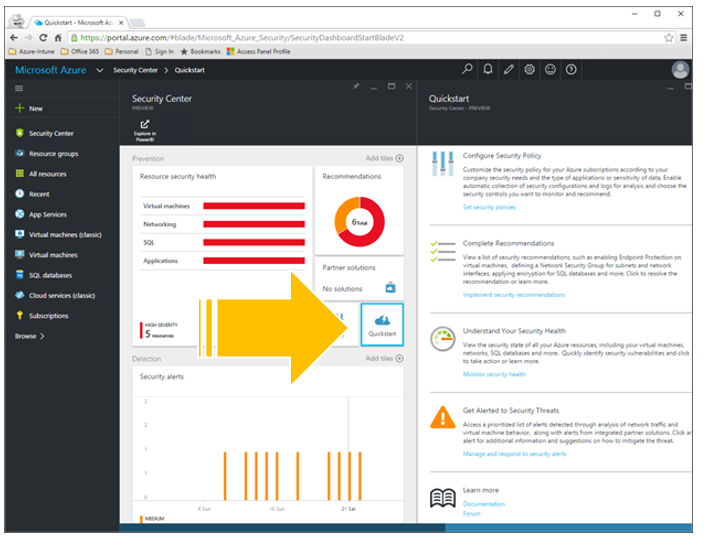Expand the Browse menu in the sidebar
Viewport: 708px width, 544px height.
click(30, 336)
